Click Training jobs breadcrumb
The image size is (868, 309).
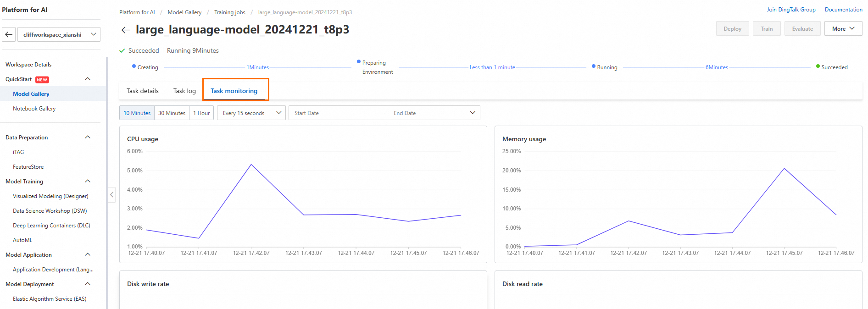tap(230, 12)
